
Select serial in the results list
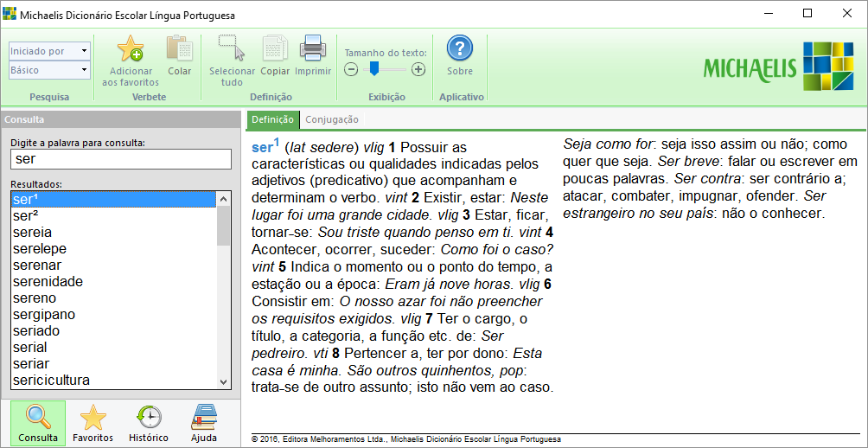point(113,348)
